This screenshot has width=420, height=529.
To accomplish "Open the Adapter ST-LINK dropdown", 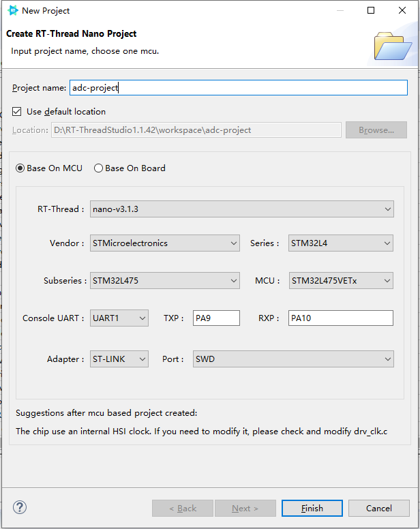I will 119,359.
